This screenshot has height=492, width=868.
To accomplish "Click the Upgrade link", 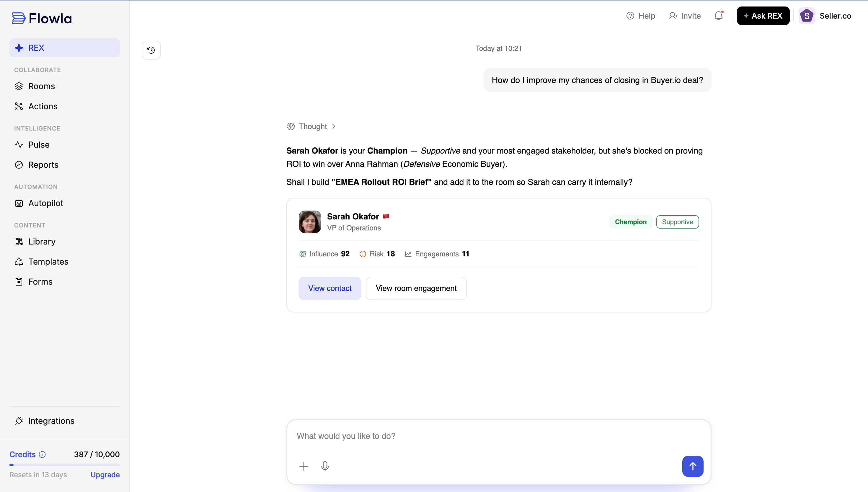I will click(x=105, y=474).
